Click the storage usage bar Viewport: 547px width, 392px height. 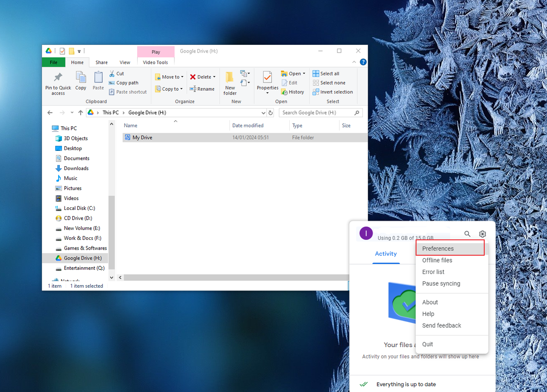click(x=406, y=238)
